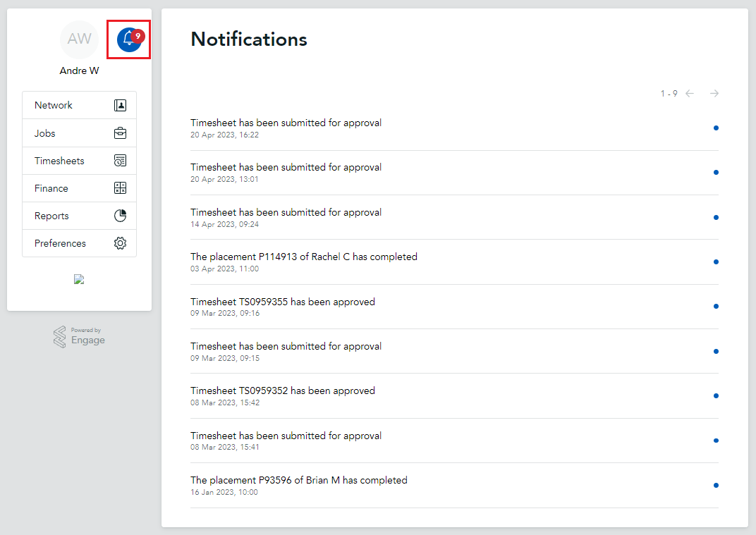Viewport: 756px width, 535px height.
Task: Open Timesheet TS0959355 approved notification
Action: click(x=283, y=302)
